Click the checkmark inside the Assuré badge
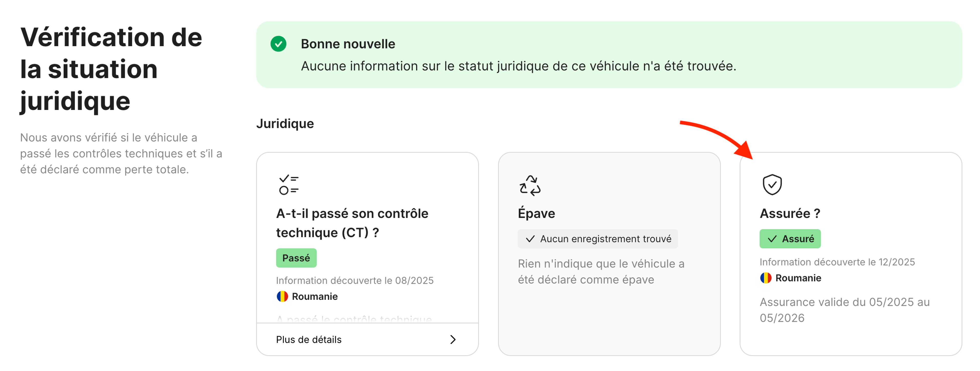The height and width of the screenshot is (371, 980). point(772,239)
